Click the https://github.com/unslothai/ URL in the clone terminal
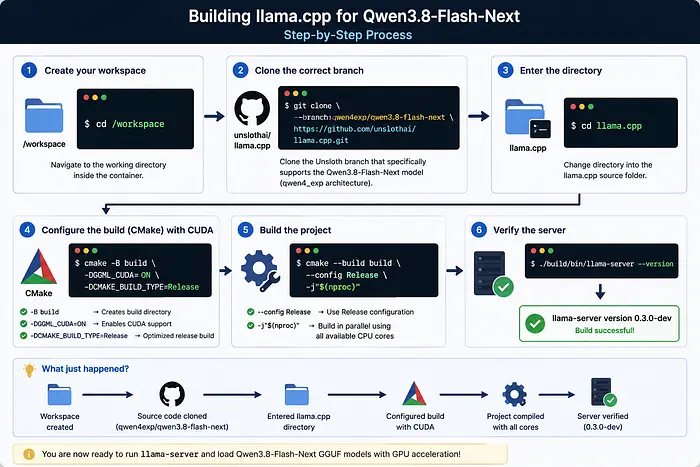This screenshot has height=467, width=700. pos(354,129)
